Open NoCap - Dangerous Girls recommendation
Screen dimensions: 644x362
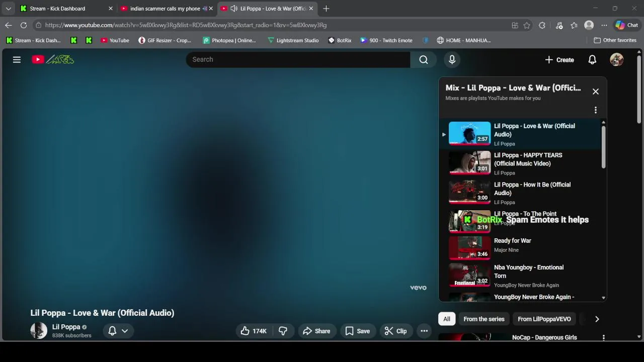[x=544, y=337]
